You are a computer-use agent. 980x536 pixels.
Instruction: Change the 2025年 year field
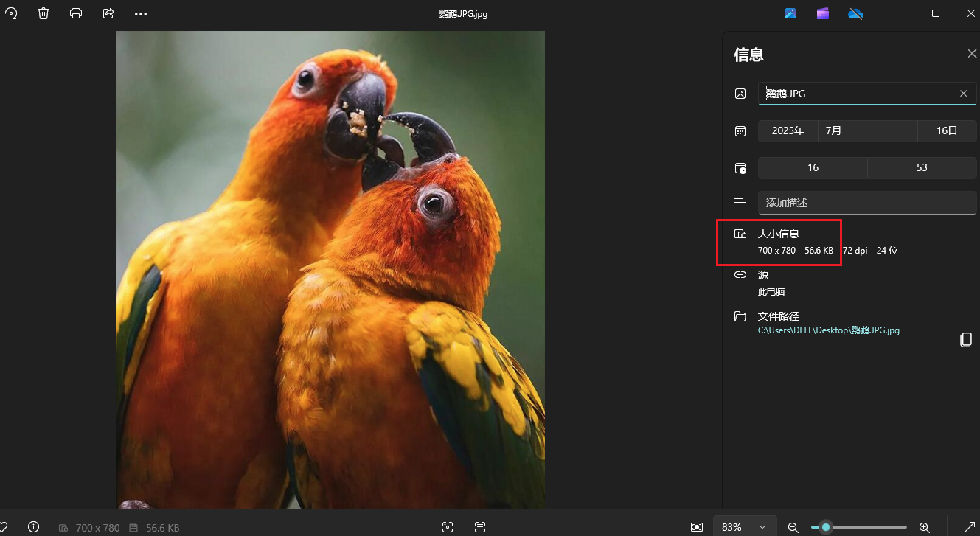tap(788, 131)
